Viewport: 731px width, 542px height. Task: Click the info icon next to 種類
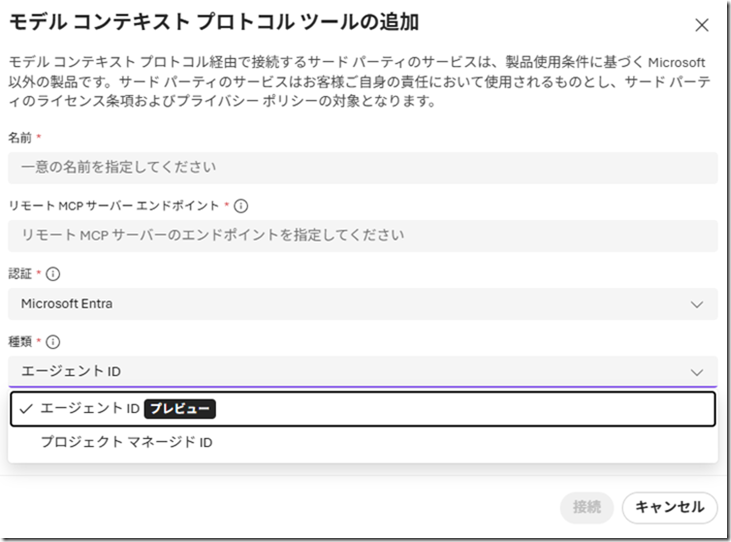click(x=54, y=341)
